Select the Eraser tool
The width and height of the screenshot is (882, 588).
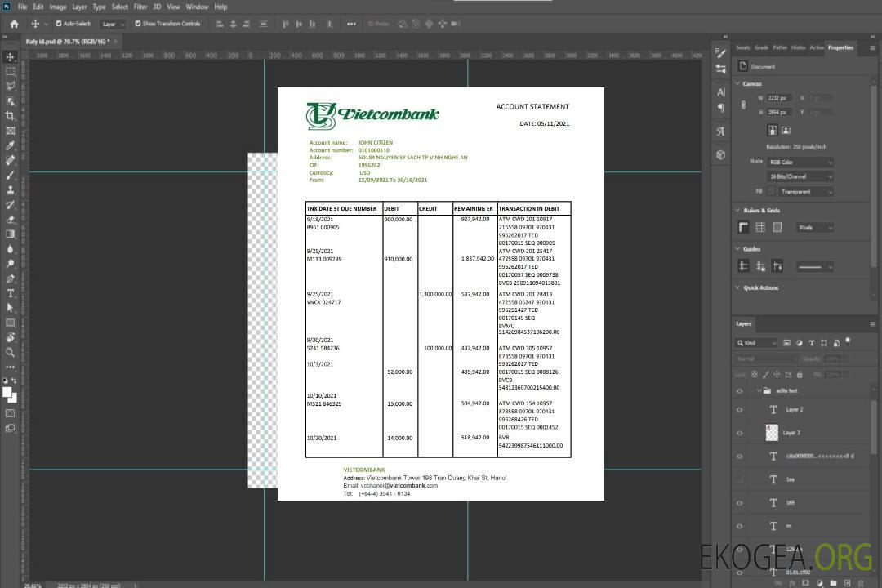click(10, 220)
